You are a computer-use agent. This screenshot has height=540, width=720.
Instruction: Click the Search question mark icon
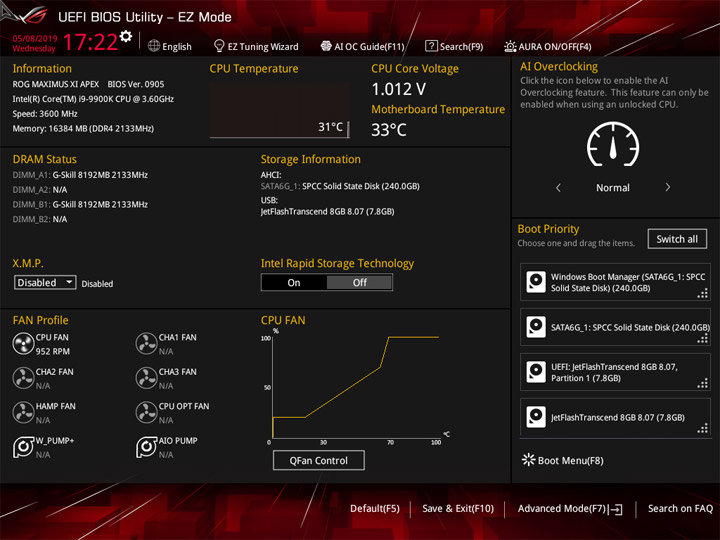431,45
